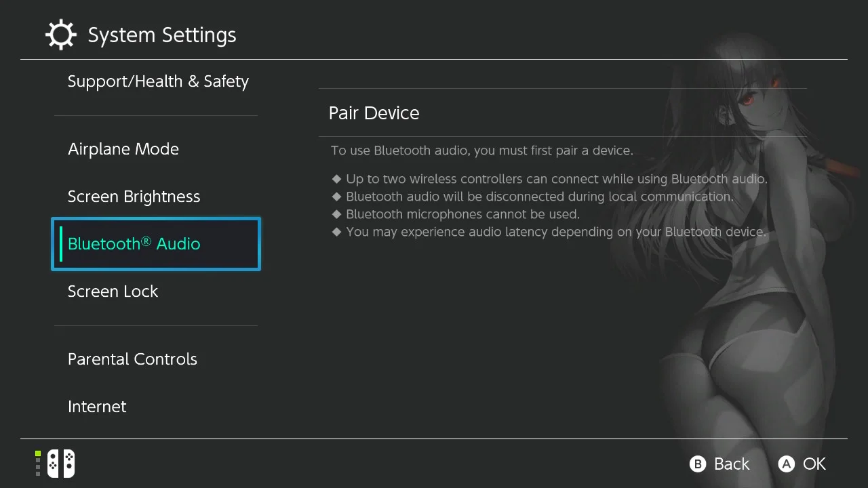Screen dimensions: 868x488
Task: Select the highlighted Bluetooth Audio entry
Action: [156, 244]
